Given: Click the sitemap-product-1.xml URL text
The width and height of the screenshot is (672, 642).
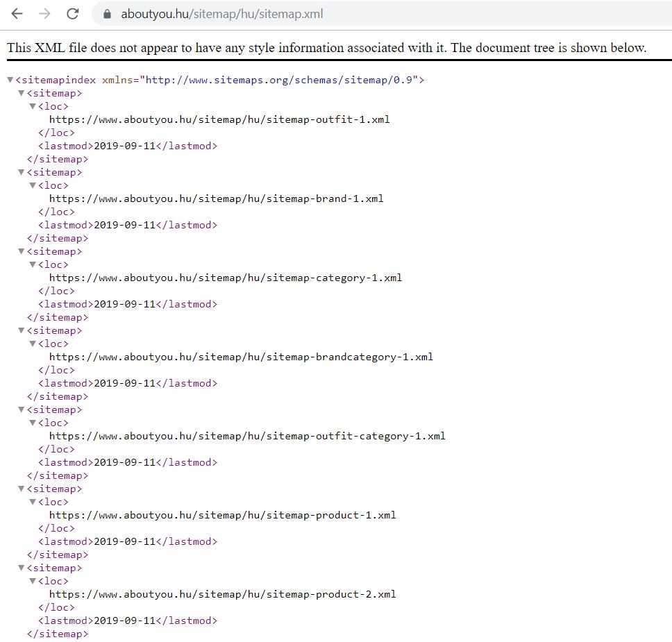Looking at the screenshot, I should click(x=222, y=515).
